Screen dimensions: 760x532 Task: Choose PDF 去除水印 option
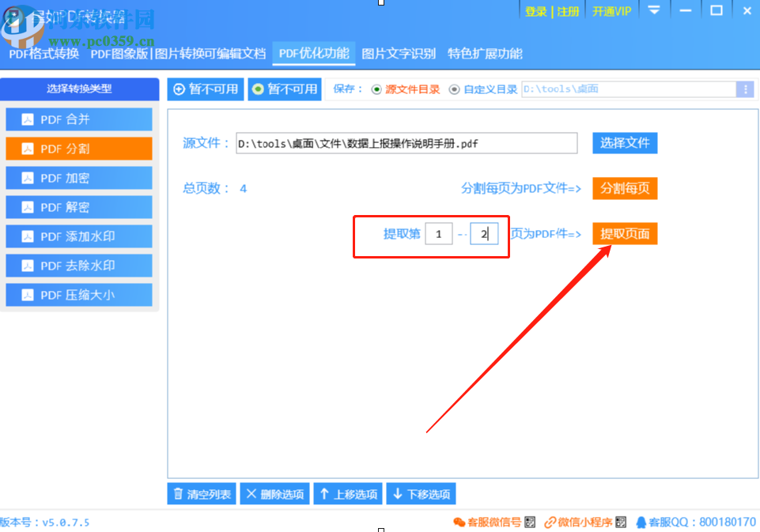[x=79, y=266]
